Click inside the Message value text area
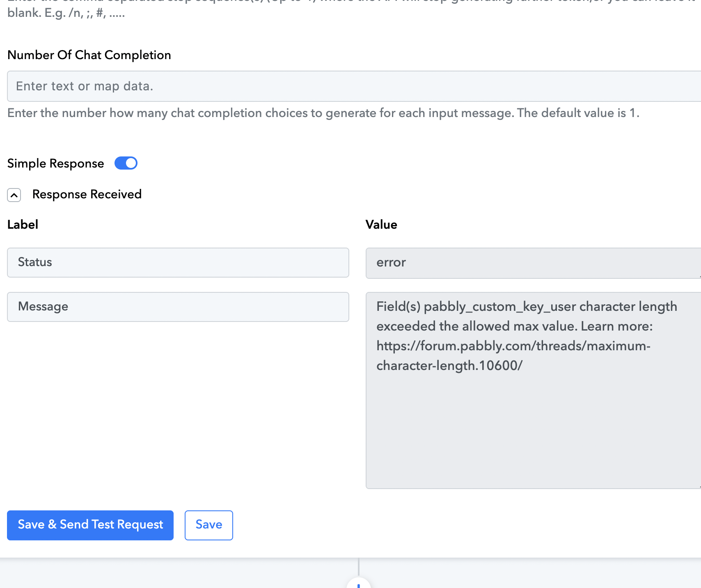The image size is (701, 588). point(533,390)
